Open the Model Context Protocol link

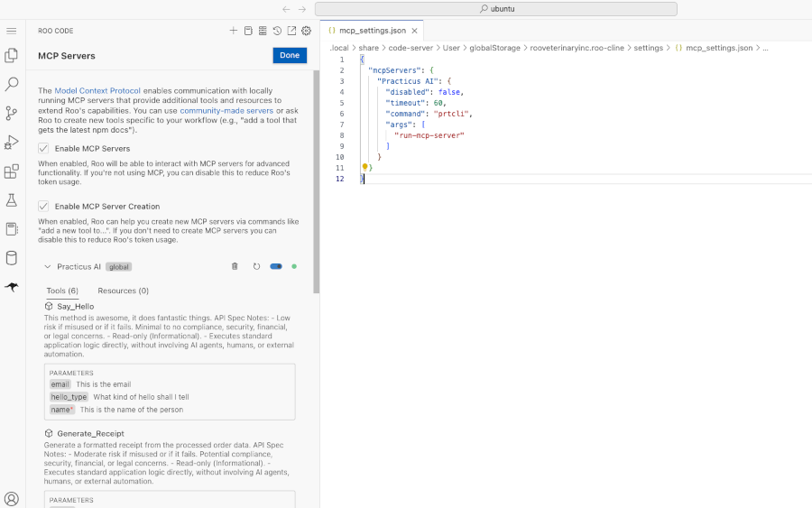click(x=97, y=90)
